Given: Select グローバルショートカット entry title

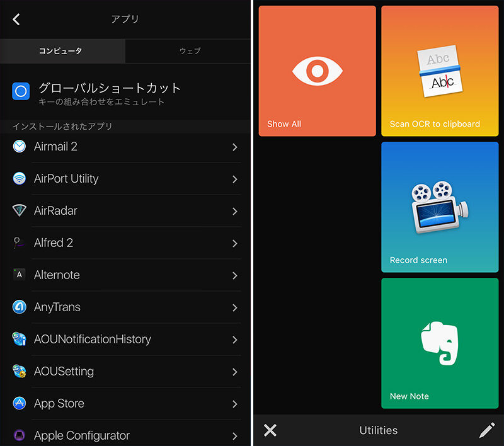Looking at the screenshot, I should 110,88.
